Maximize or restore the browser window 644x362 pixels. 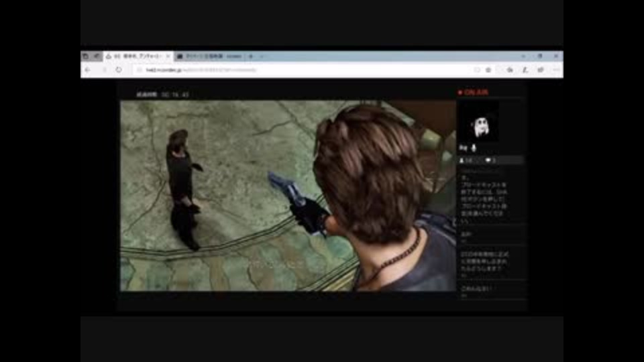pos(539,56)
